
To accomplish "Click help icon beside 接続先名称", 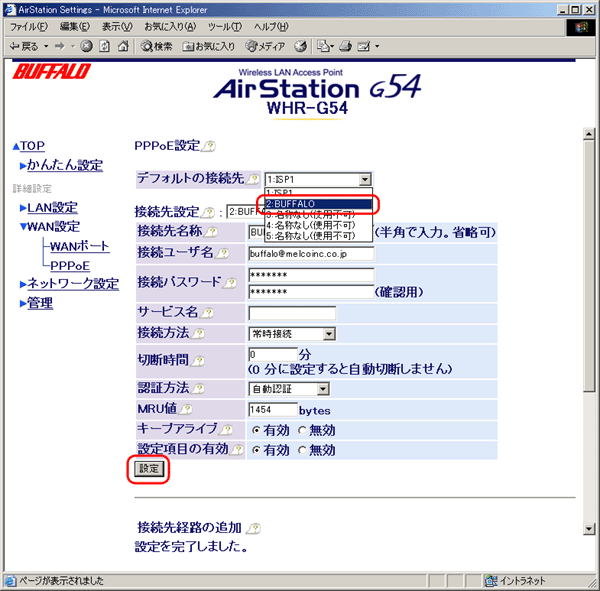I will tap(211, 232).
